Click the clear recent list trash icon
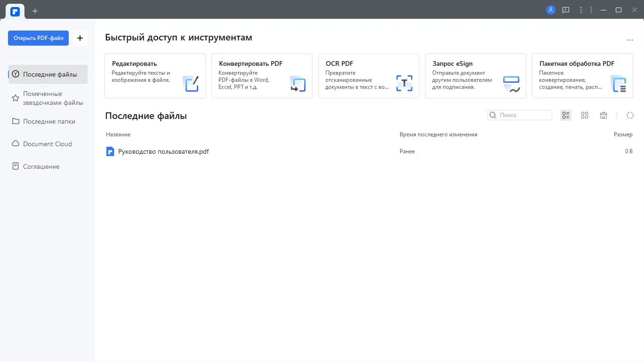Screen dimensions: 644x362 point(604,115)
